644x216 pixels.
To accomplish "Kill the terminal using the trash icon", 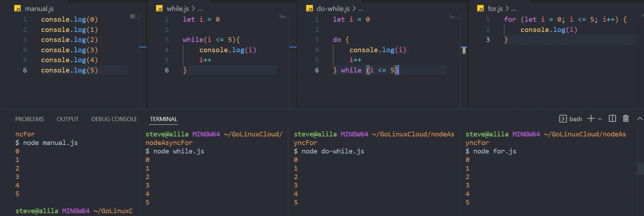I will click(626, 119).
